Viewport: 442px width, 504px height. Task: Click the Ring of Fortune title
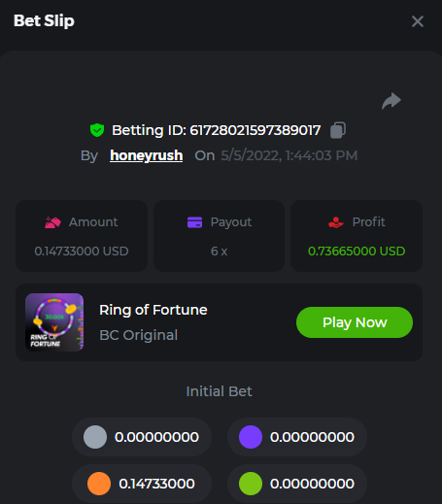(153, 310)
